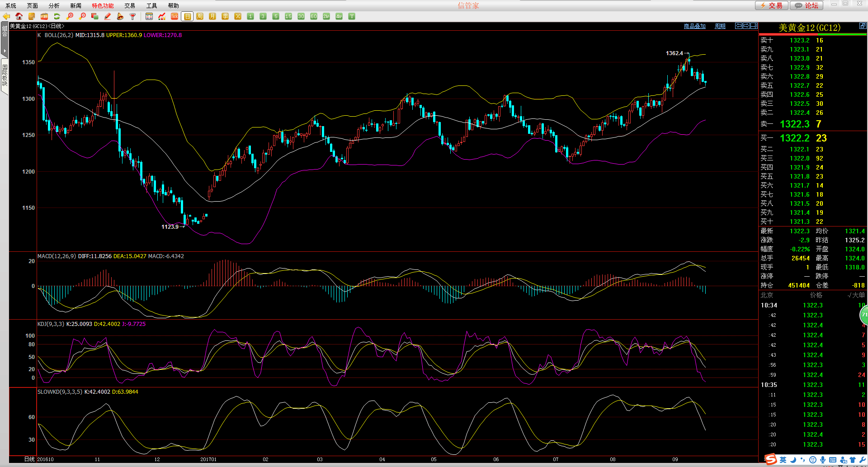The width and height of the screenshot is (868, 467).
Task: Select quarterly 季 period
Action: pyautogui.click(x=225, y=16)
